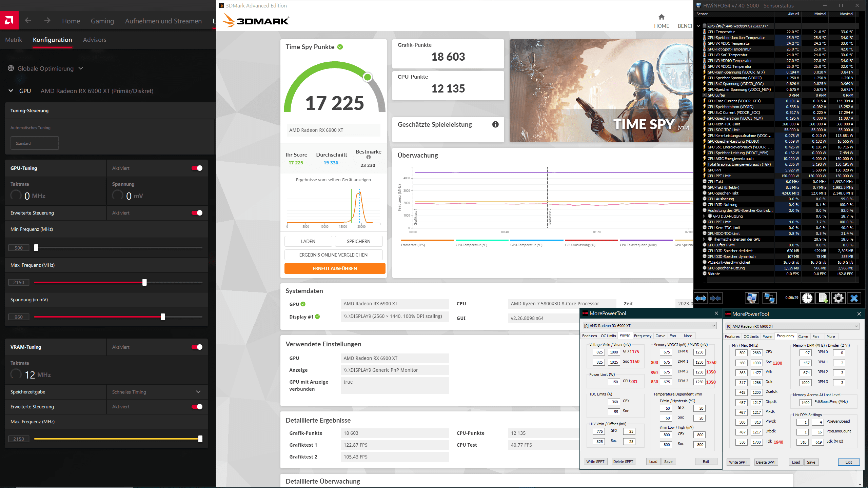
Task: Click the info icon under Bestmarke
Action: pos(368,157)
